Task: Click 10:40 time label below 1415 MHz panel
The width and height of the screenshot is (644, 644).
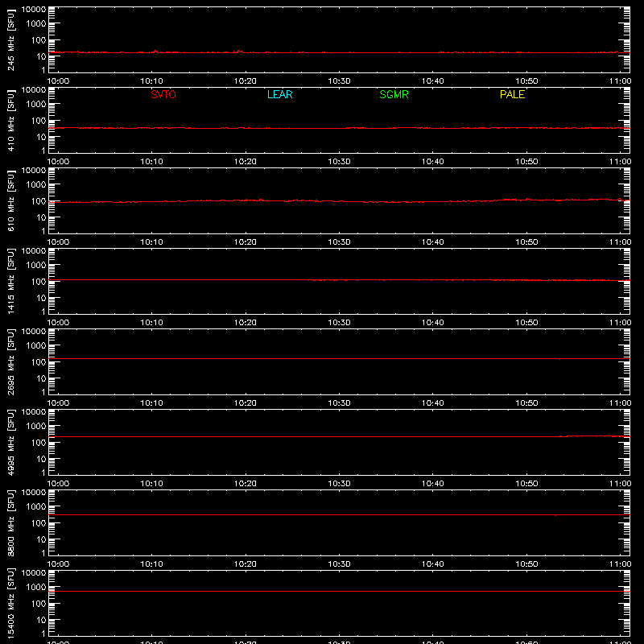Action: pyautogui.click(x=433, y=323)
